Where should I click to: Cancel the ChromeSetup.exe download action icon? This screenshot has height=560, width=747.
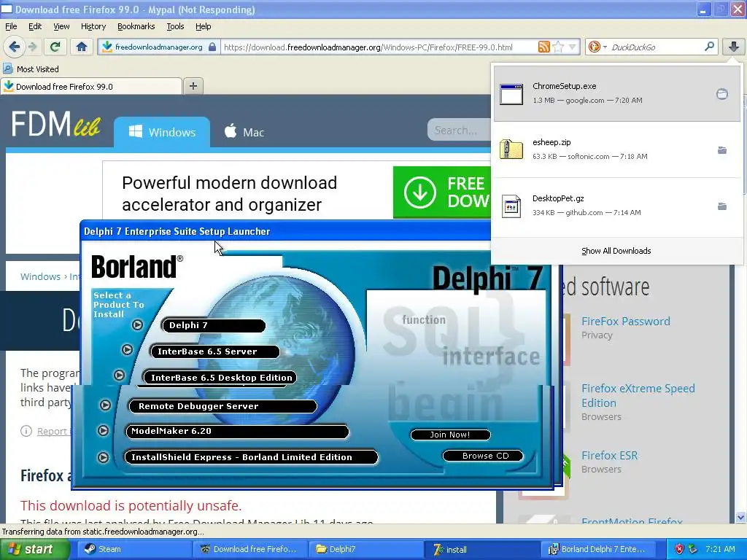click(x=721, y=94)
